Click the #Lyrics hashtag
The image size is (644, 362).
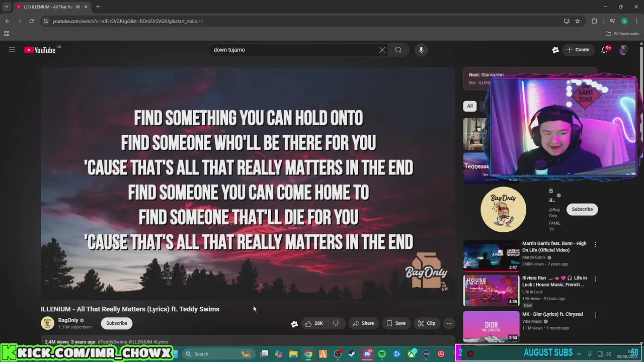(x=161, y=342)
